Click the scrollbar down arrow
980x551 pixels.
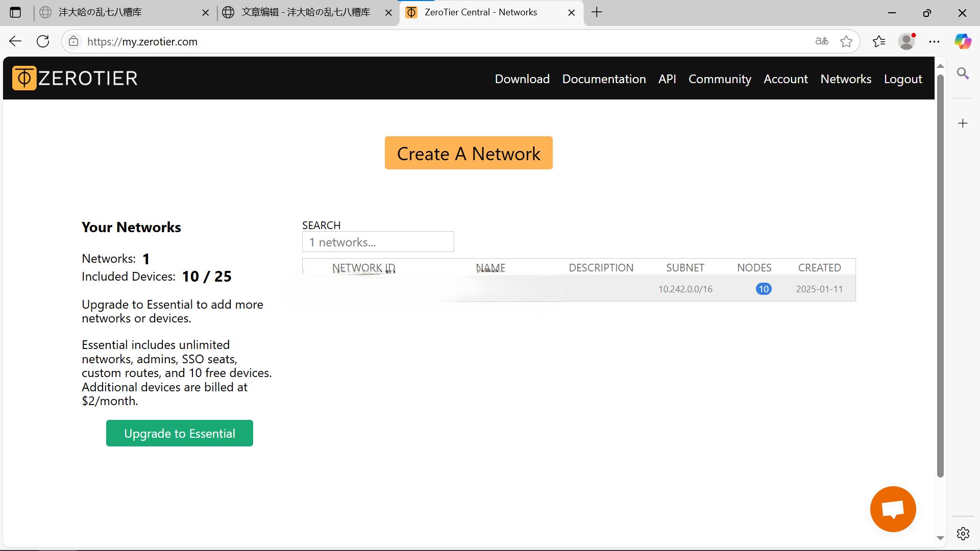940,538
